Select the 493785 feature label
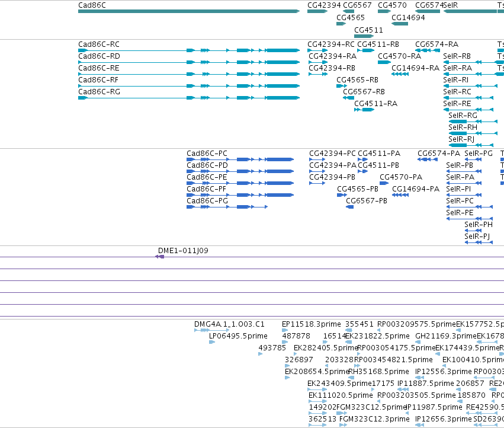Viewport: 504px width, 428px height. pos(272,348)
